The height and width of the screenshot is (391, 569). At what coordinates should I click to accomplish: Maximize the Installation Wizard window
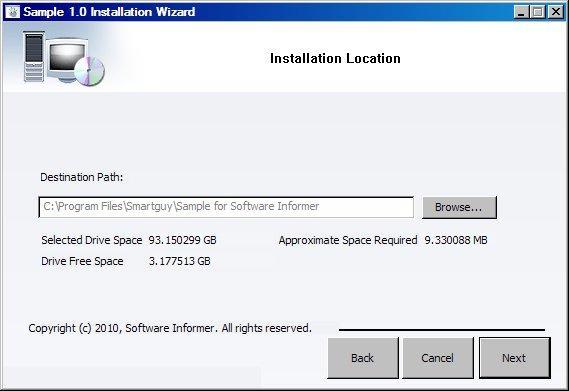coord(538,12)
